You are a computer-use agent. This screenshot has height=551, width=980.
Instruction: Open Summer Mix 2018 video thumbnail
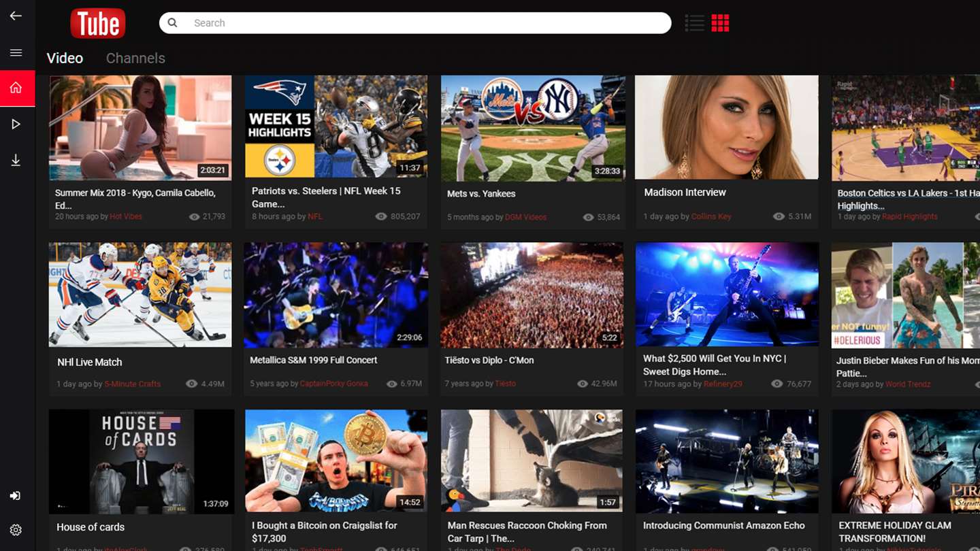140,128
